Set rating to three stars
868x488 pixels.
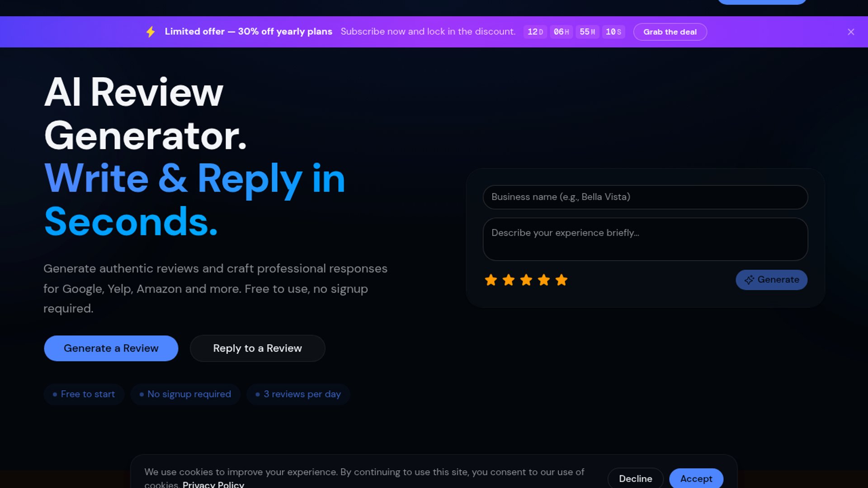(526, 280)
